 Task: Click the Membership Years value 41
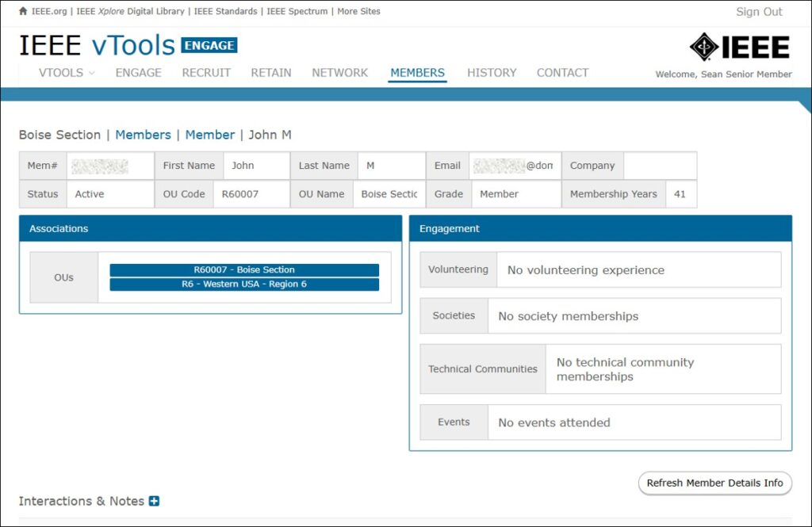tap(680, 194)
